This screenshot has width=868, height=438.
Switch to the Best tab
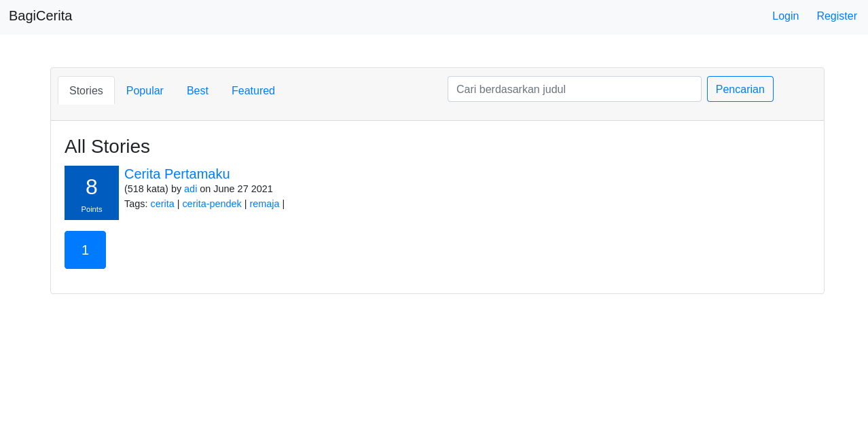pyautogui.click(x=198, y=90)
